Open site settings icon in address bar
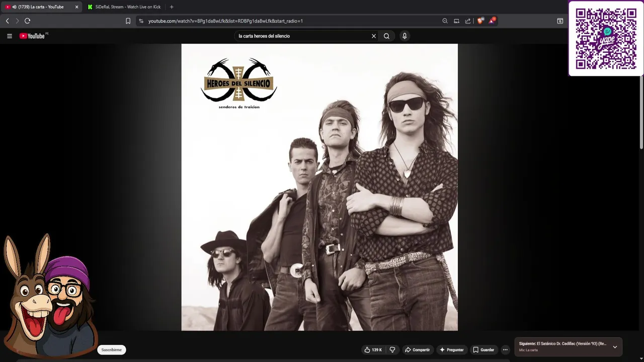644x362 pixels. coord(141,21)
